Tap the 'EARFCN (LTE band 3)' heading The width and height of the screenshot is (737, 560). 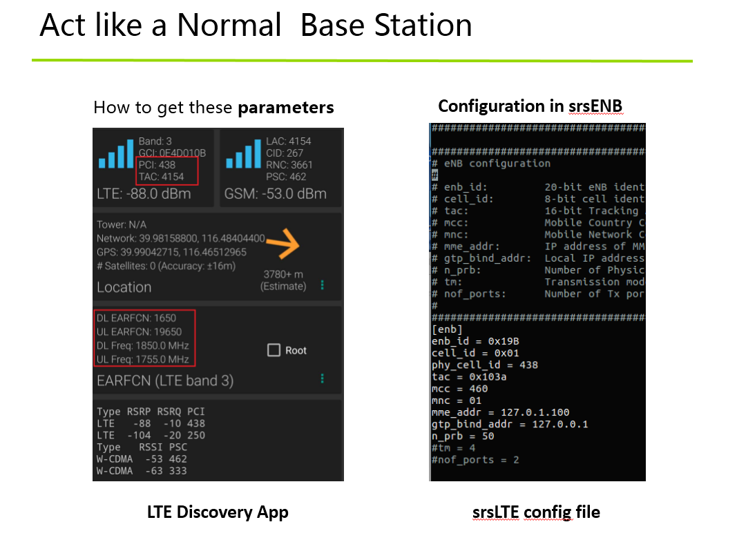coord(165,380)
